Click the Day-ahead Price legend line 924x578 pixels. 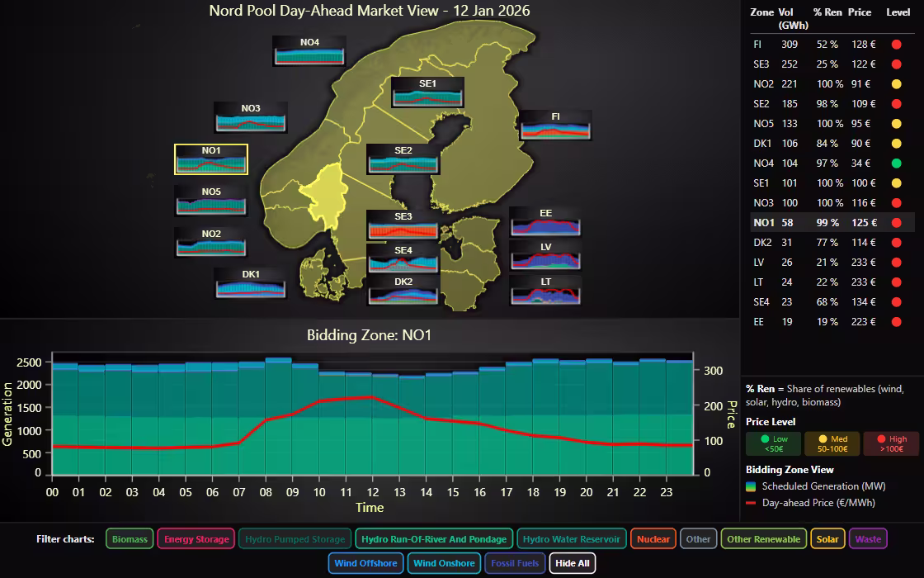click(x=751, y=503)
